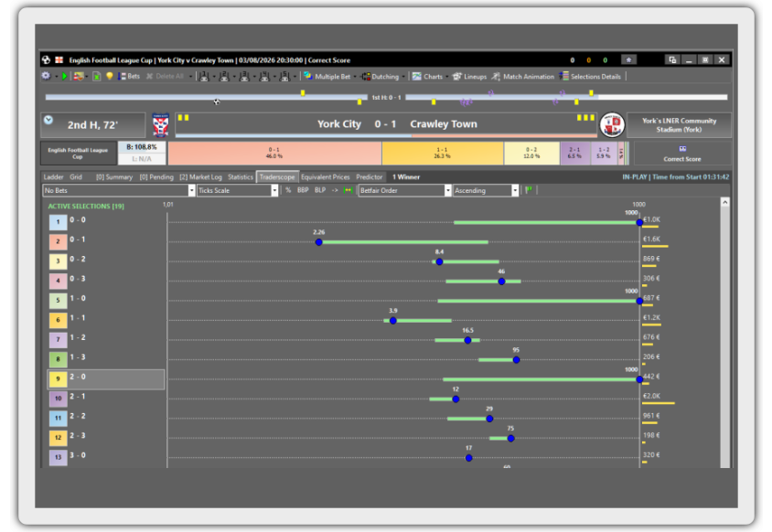Toggle the BLP option
Viewport: 772px width, 532px height.
[x=320, y=190]
